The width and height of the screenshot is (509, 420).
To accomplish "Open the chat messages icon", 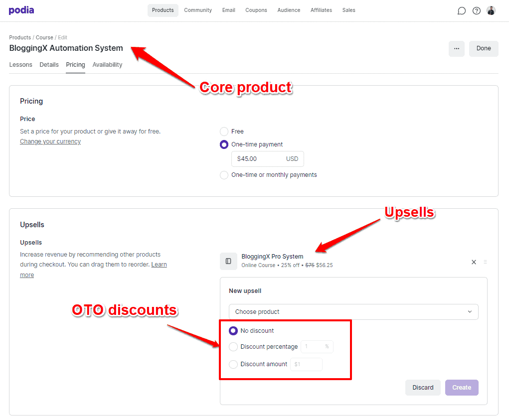I will [x=462, y=11].
